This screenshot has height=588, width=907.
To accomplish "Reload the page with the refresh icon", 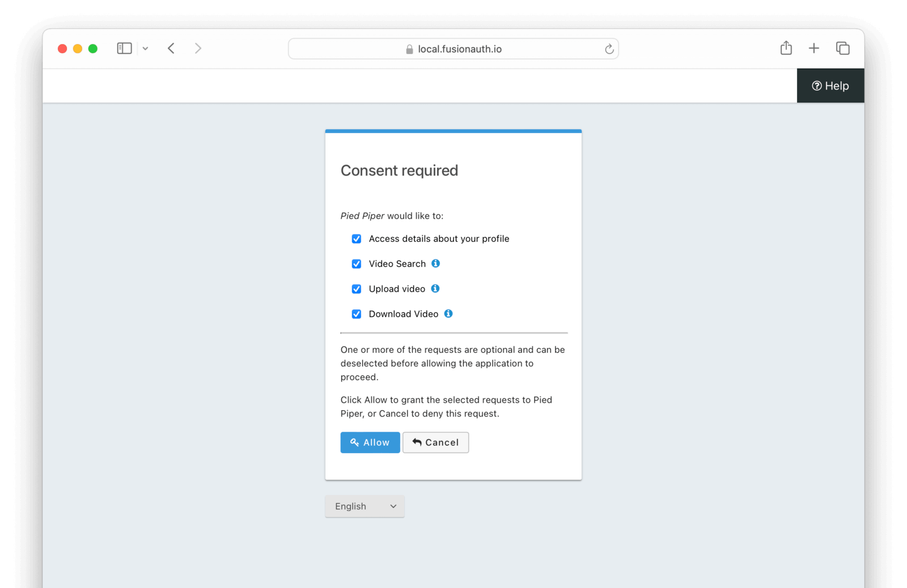I will pos(609,49).
